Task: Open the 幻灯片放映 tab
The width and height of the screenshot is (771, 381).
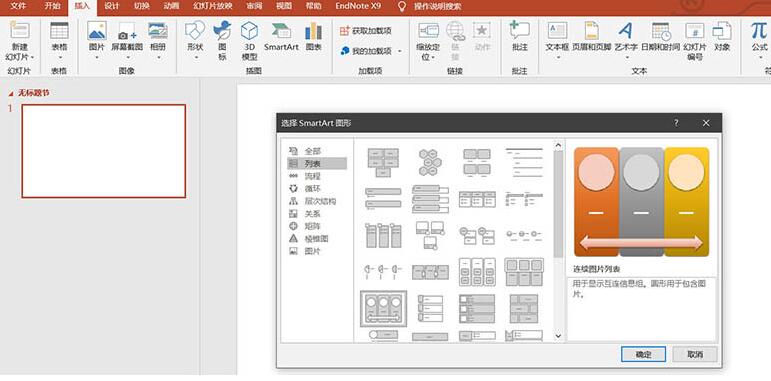Action: tap(213, 6)
